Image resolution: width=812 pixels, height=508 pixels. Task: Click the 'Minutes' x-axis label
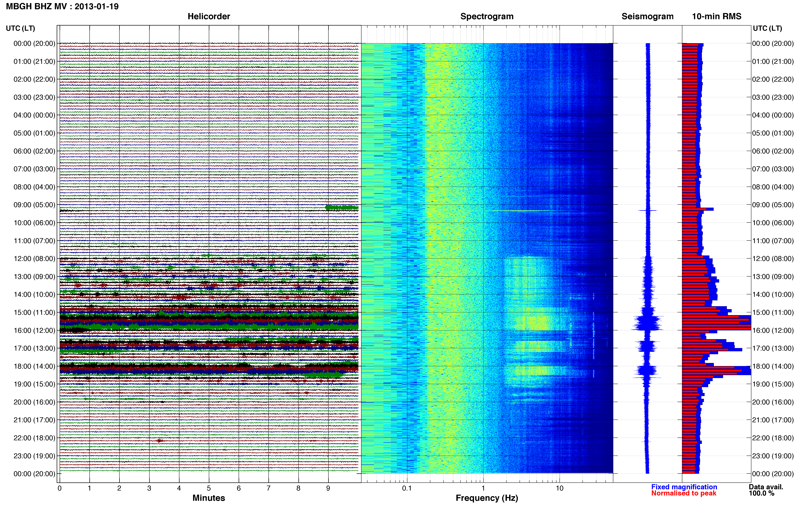click(x=208, y=498)
